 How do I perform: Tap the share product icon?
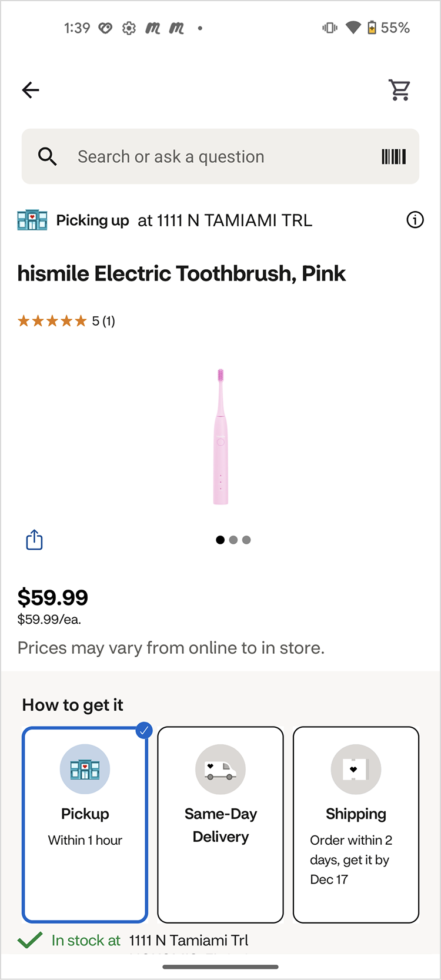pyautogui.click(x=34, y=540)
